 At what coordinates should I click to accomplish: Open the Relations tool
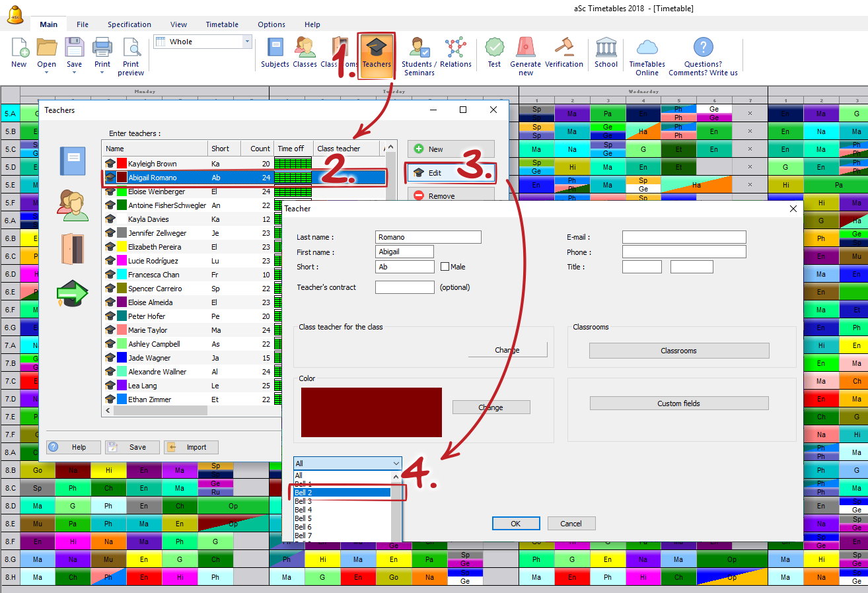coord(456,52)
